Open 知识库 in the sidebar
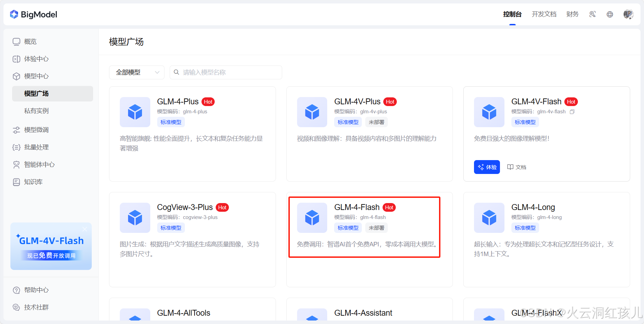644x324 pixels. pos(33,182)
